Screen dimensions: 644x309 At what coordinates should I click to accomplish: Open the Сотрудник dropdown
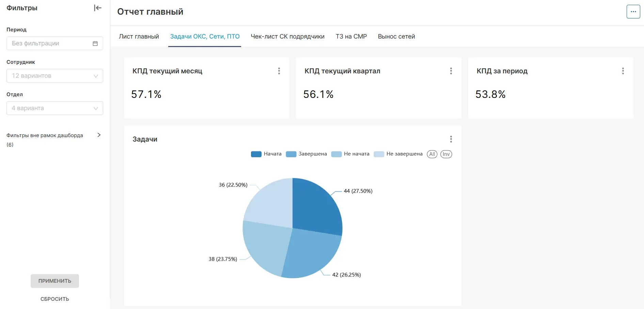[x=55, y=76]
